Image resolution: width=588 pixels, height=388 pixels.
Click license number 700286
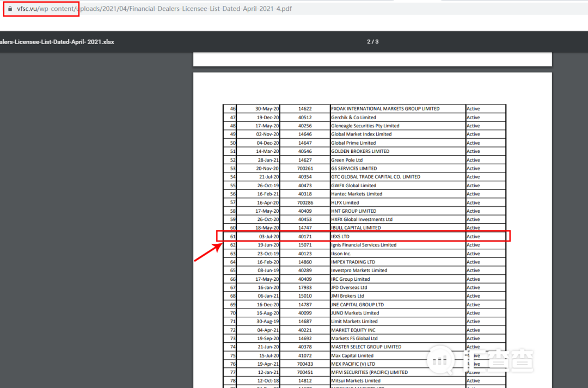point(305,202)
